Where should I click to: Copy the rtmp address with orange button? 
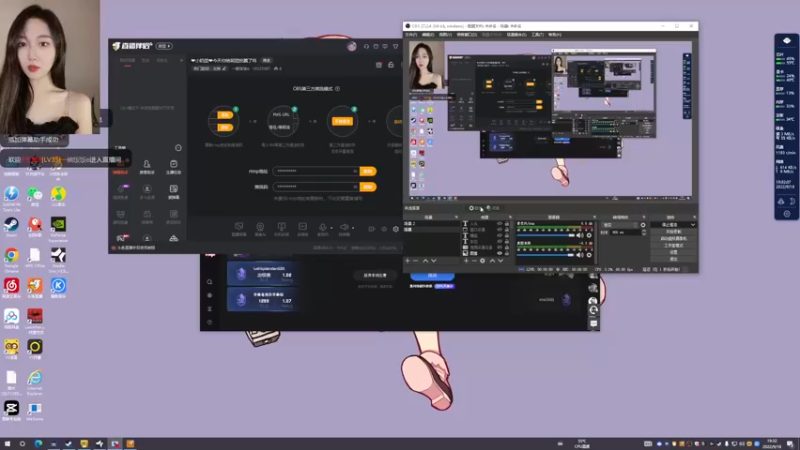(x=368, y=171)
